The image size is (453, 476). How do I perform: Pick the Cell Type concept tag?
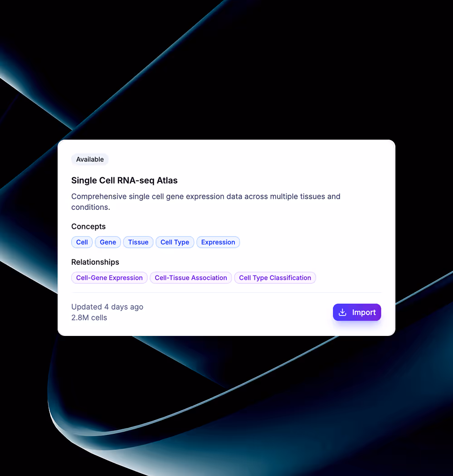pyautogui.click(x=175, y=242)
